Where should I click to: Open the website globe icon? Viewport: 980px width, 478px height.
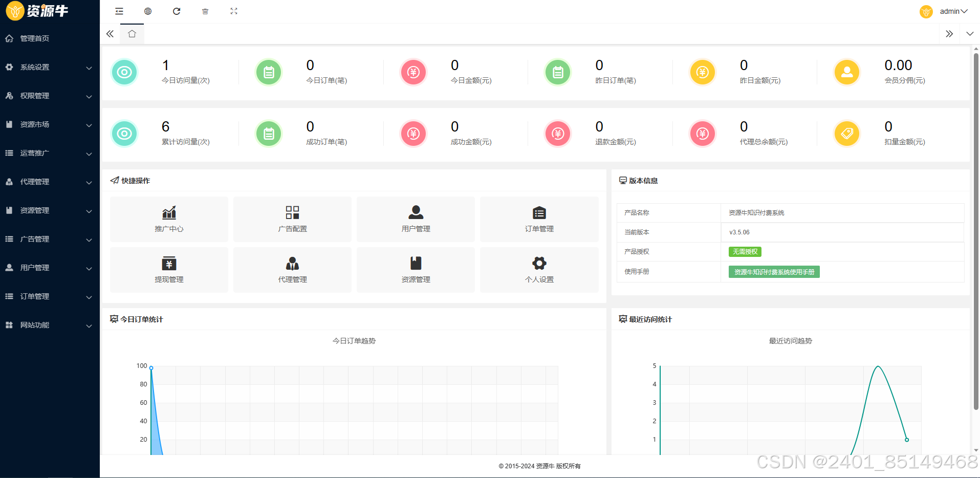tap(148, 11)
